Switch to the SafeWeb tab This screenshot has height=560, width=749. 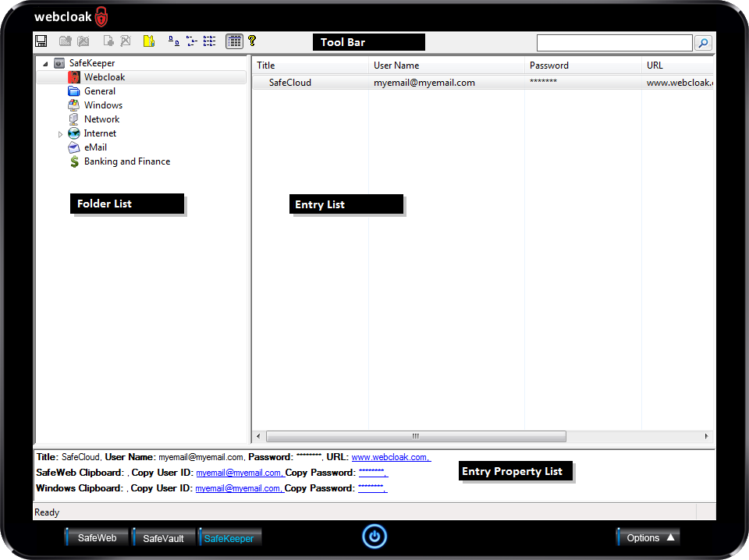[x=97, y=538]
